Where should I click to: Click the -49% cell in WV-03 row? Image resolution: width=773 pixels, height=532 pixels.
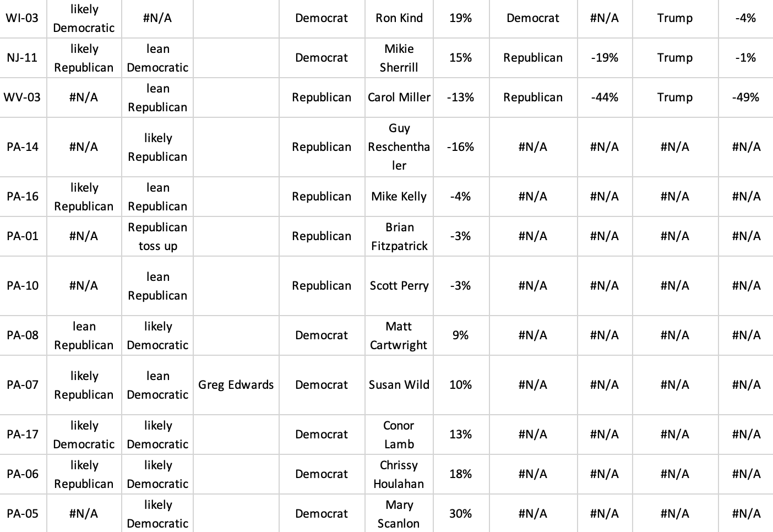coord(745,97)
